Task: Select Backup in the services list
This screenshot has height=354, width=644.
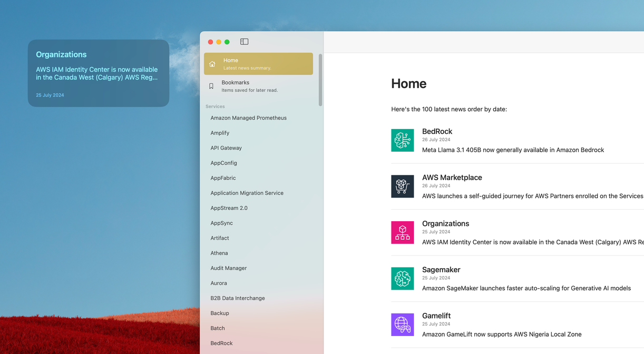Action: [x=220, y=313]
